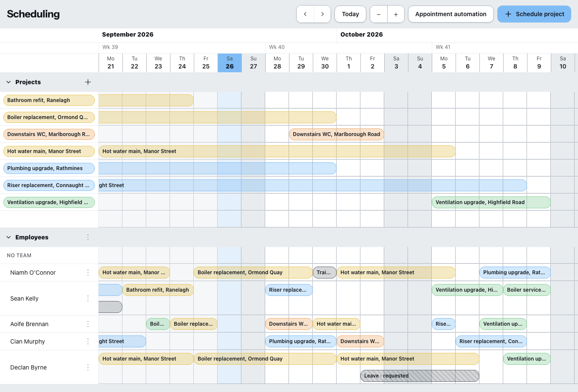
Task: Open Niamh's Boiler replacement, Ormond Quay appointment
Action: 253,273
